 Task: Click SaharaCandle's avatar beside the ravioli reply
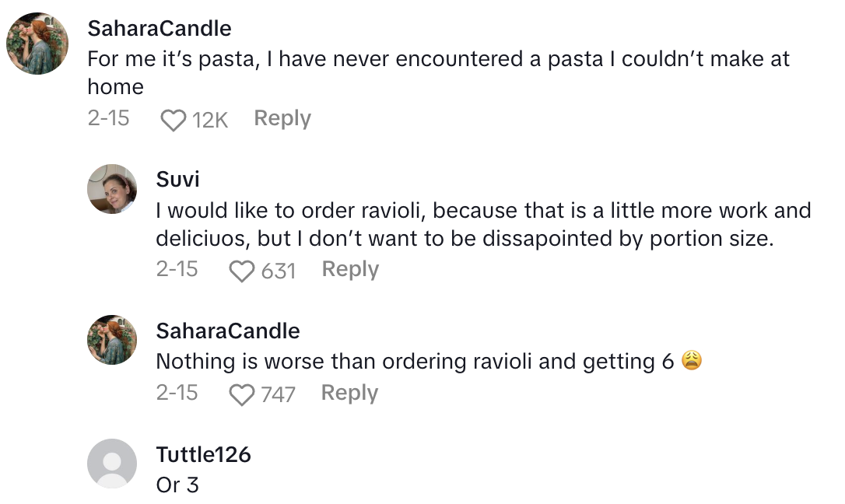[112, 339]
